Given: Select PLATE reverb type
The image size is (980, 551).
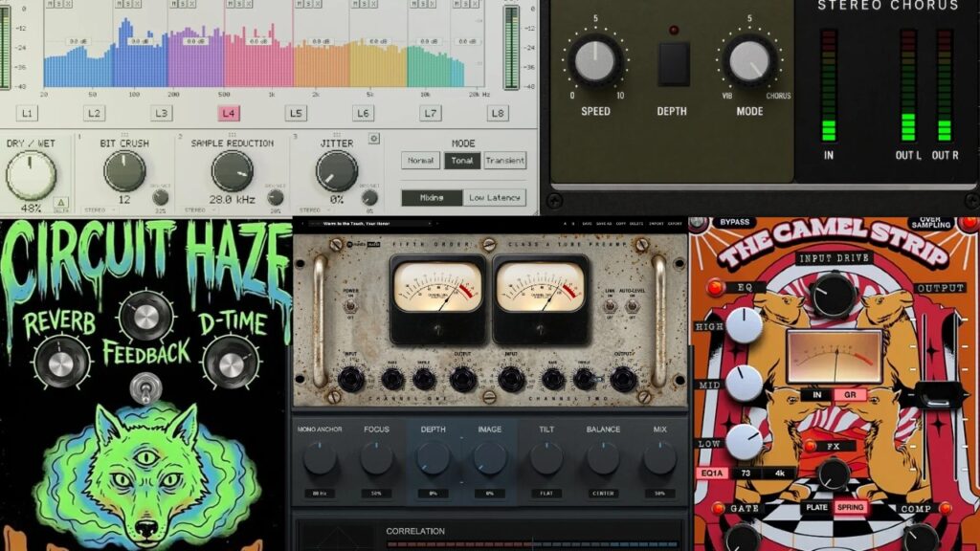Looking at the screenshot, I should point(816,507).
